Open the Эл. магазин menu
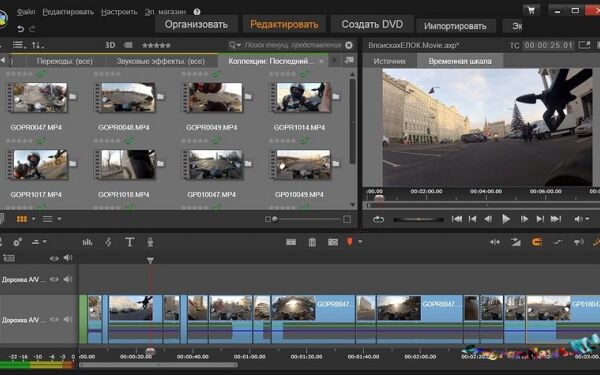 (x=165, y=12)
